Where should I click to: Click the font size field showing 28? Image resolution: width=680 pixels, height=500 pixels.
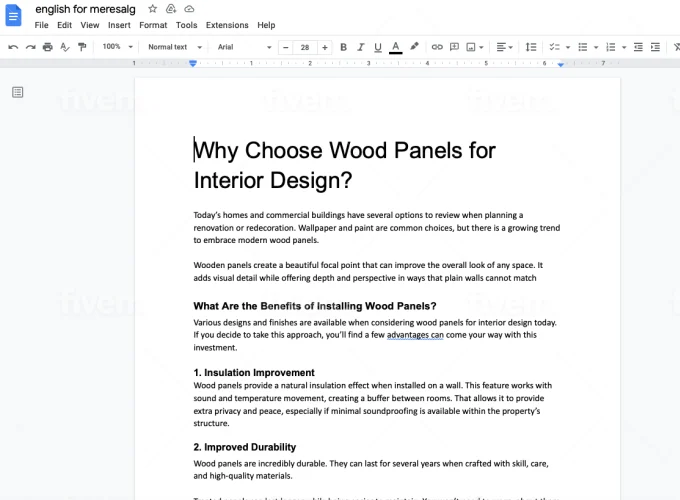[x=304, y=47]
